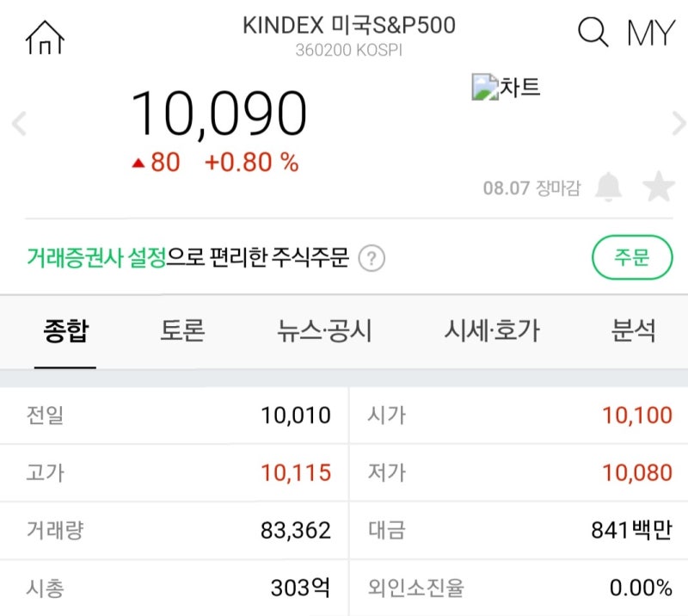
Task: Open the MY menu icon
Action: 649,33
